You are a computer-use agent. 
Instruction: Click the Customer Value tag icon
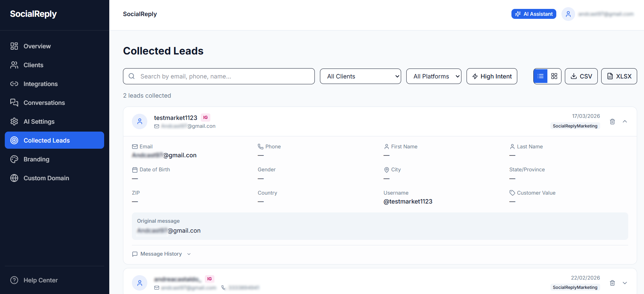pyautogui.click(x=512, y=193)
